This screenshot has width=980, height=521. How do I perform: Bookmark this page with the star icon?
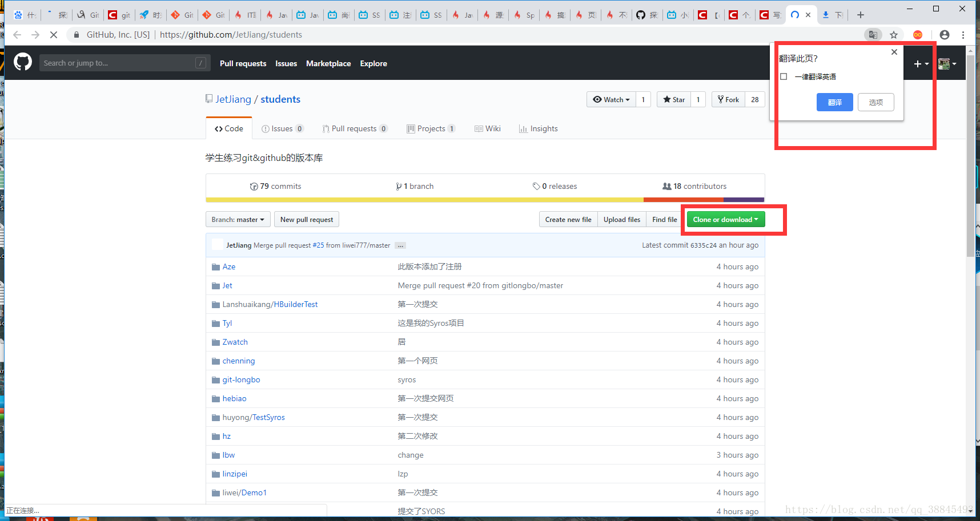coord(894,35)
